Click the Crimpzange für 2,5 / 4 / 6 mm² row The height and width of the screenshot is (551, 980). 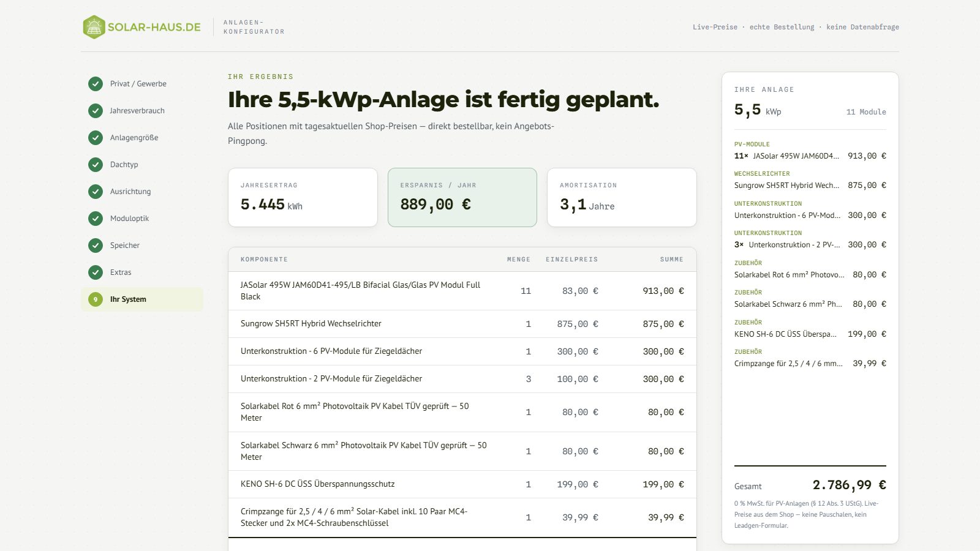tap(462, 517)
